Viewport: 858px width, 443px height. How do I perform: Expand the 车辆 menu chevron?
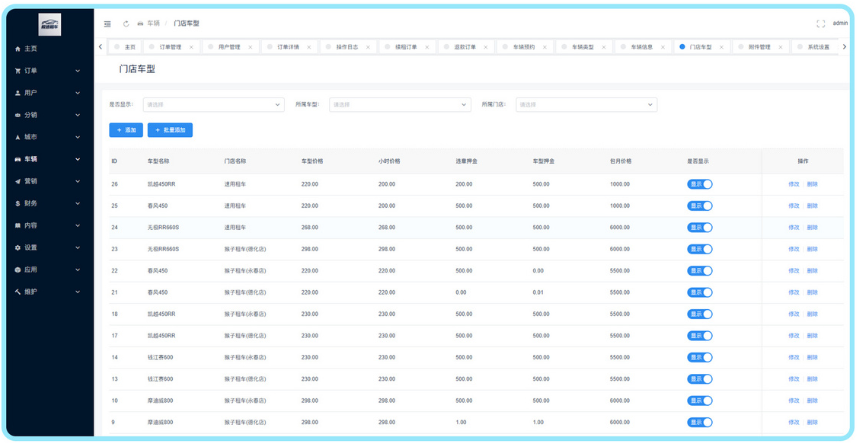coord(78,159)
